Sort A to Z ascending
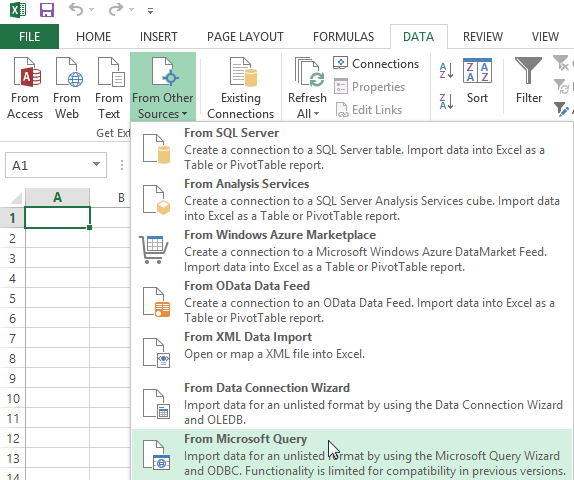 click(446, 71)
